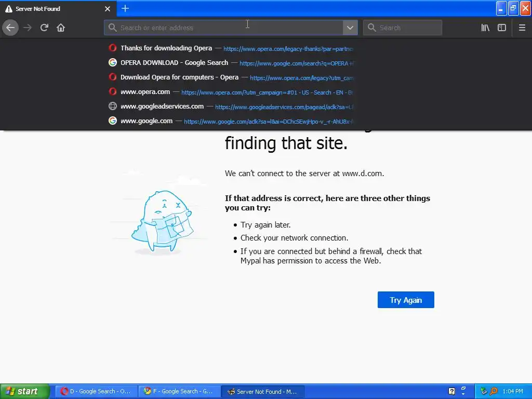
Task: Click the magnifier icon in the address bar
Action: [113, 28]
